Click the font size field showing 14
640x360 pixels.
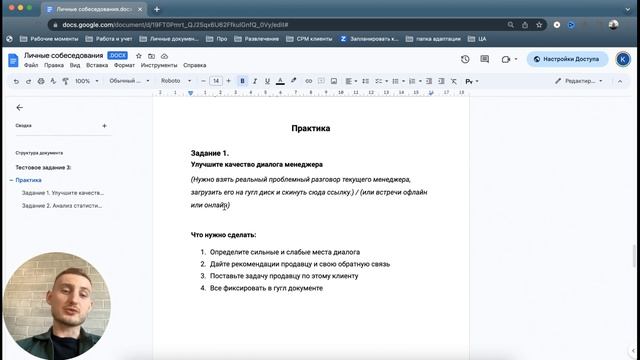click(216, 81)
